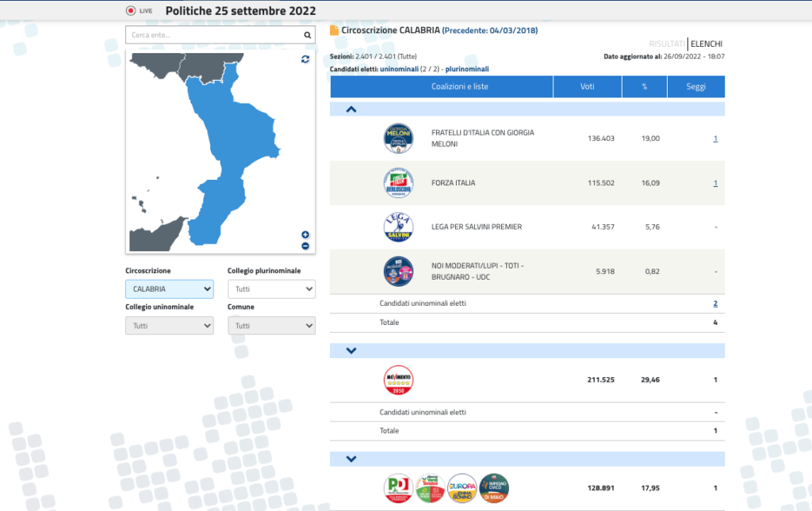Screen dimensions: 812x511
Task: Click the LEGA PER SALVINI PREMIER name
Action: coord(477,227)
